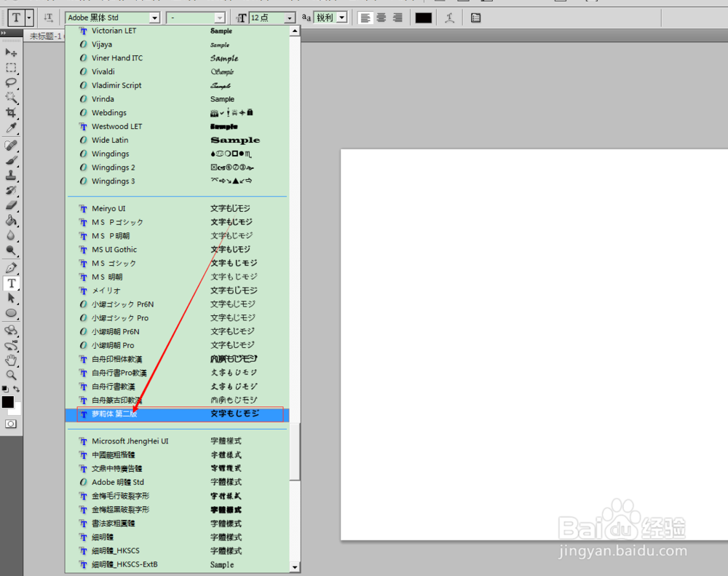Choose the Wide Latin font
The width and height of the screenshot is (728, 576).
click(x=178, y=140)
